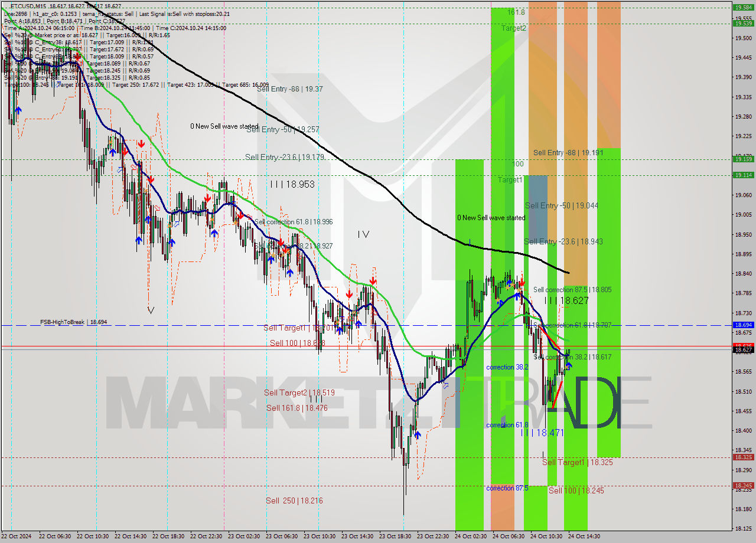Click the 'Target2' label
The image size is (756, 543).
click(514, 28)
